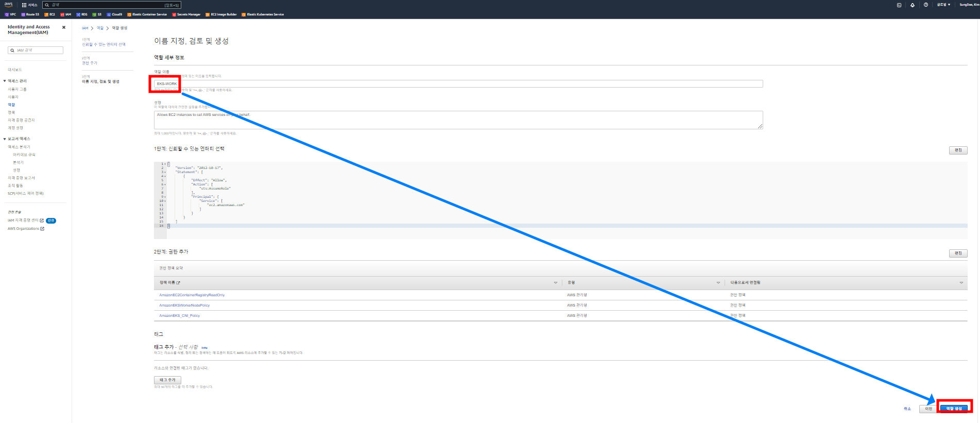Open the SungDae, Kim account menu
The image size is (980, 423).
[969, 5]
